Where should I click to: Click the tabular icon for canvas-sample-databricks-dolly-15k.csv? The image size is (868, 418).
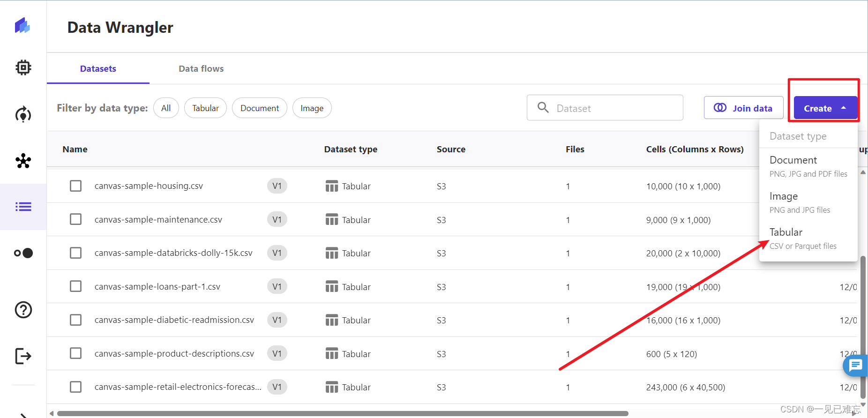[x=332, y=253]
